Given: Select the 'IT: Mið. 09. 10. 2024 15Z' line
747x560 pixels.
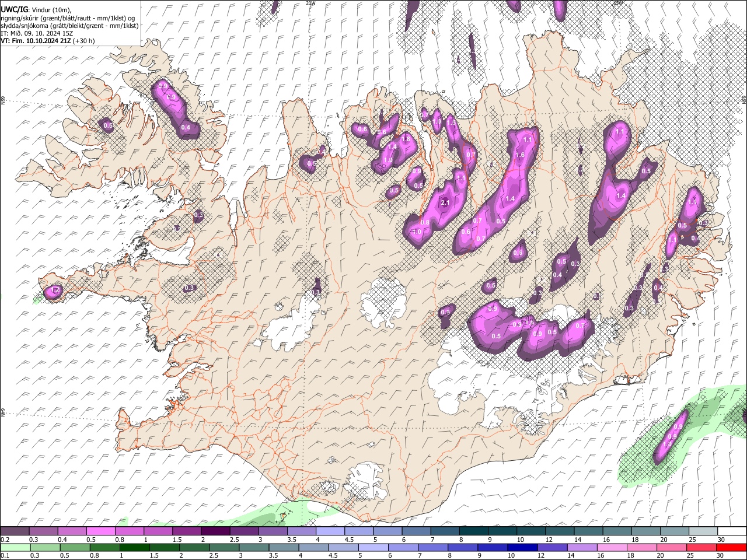Looking at the screenshot, I should pyautogui.click(x=37, y=33).
